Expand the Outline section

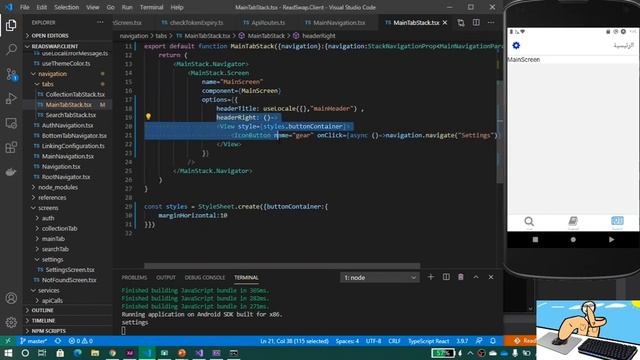click(x=67, y=310)
